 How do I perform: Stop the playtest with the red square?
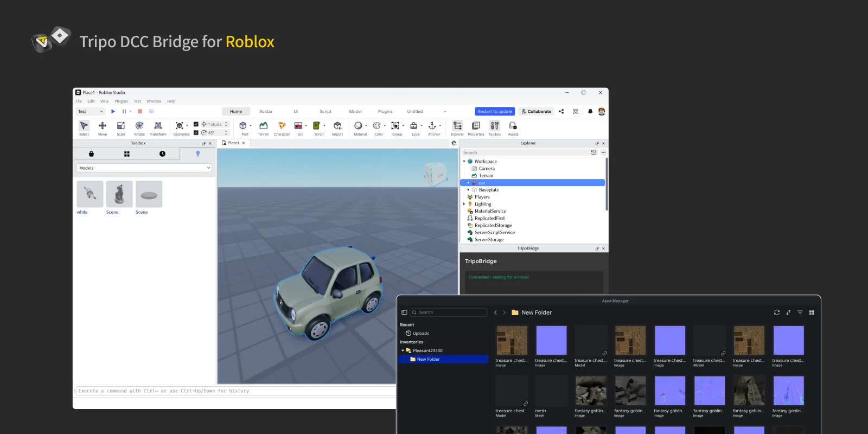139,111
